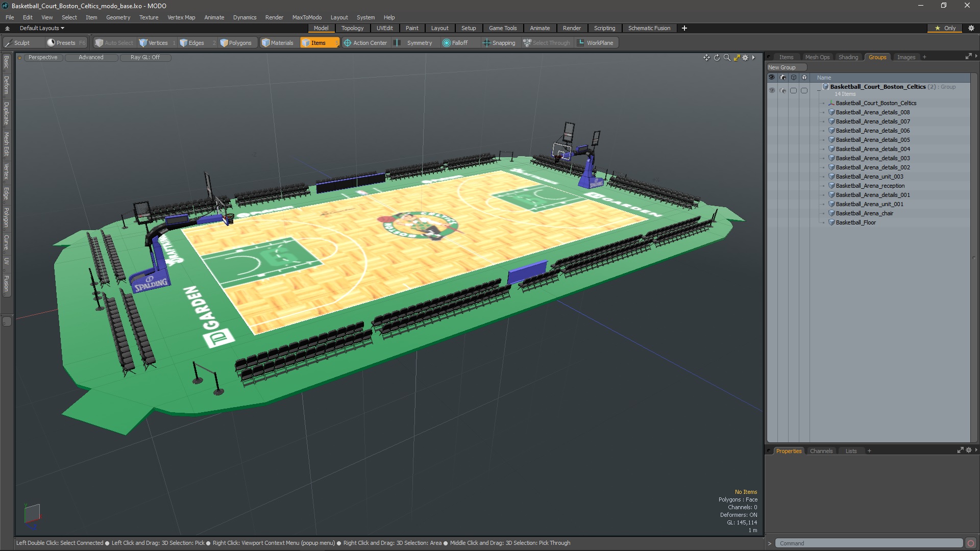The height and width of the screenshot is (551, 980).
Task: Open the Default Layouts dropdown
Action: (x=42, y=28)
